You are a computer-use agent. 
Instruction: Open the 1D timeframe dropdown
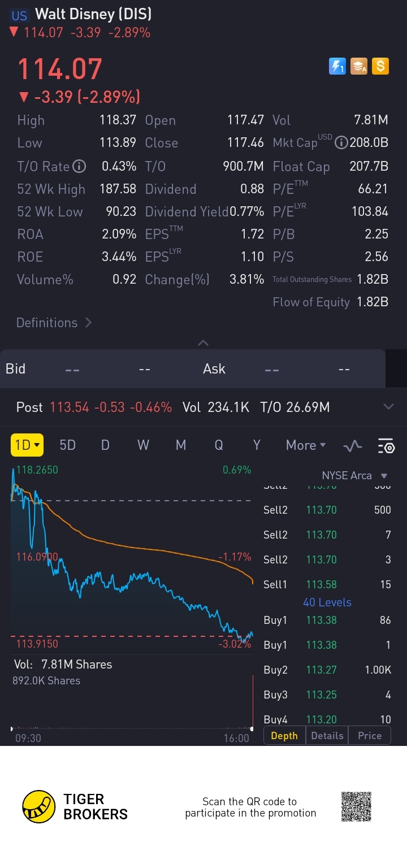[x=27, y=445]
